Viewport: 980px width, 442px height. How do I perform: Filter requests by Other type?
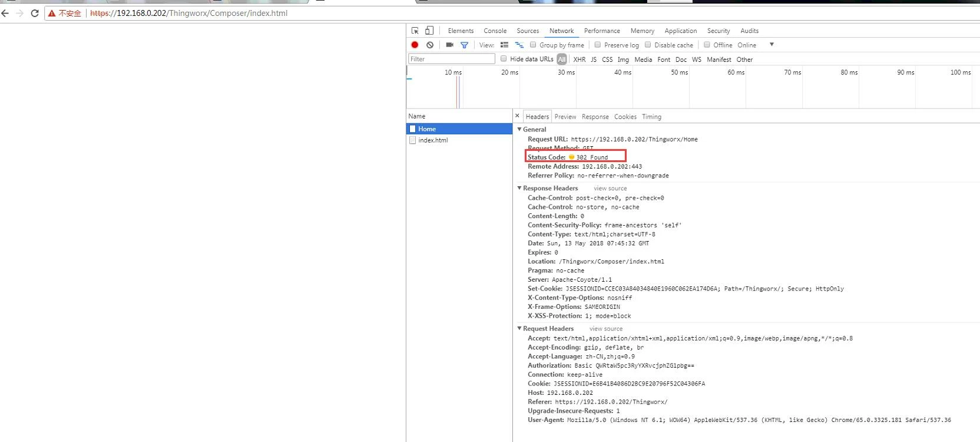coord(744,60)
